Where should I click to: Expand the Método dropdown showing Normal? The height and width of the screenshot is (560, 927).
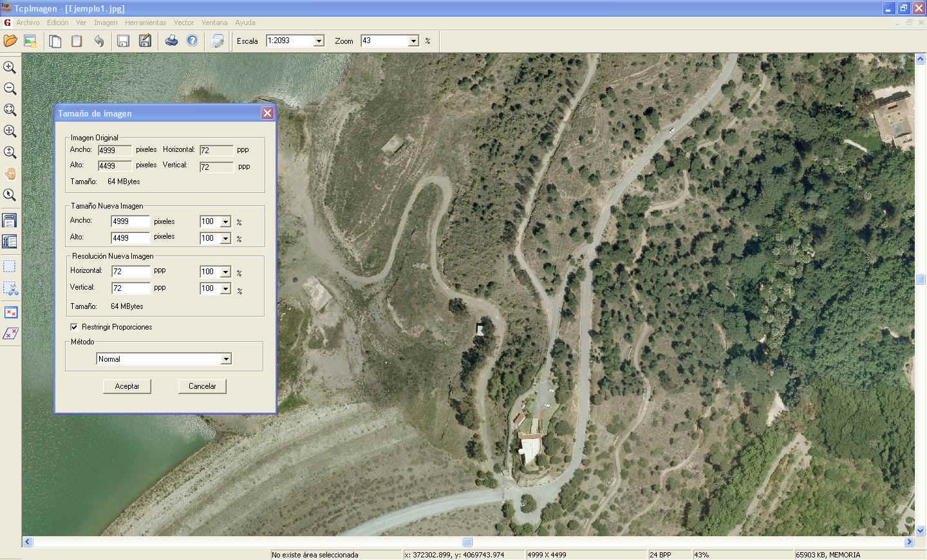[226, 359]
